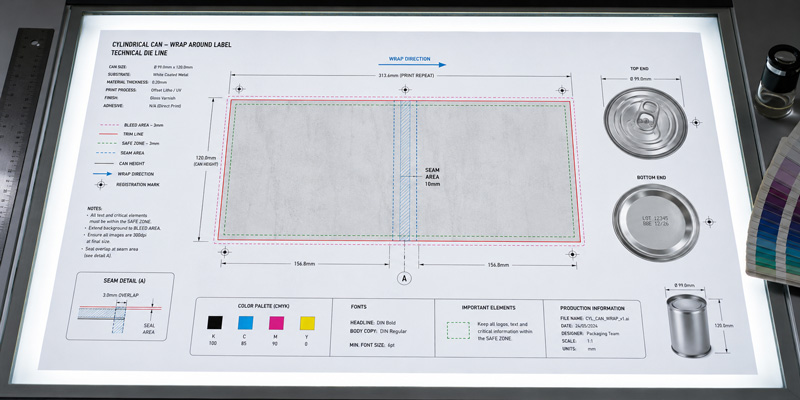Click the blue wrap direction arrow in the legend
The image size is (800, 400).
pyautogui.click(x=102, y=174)
